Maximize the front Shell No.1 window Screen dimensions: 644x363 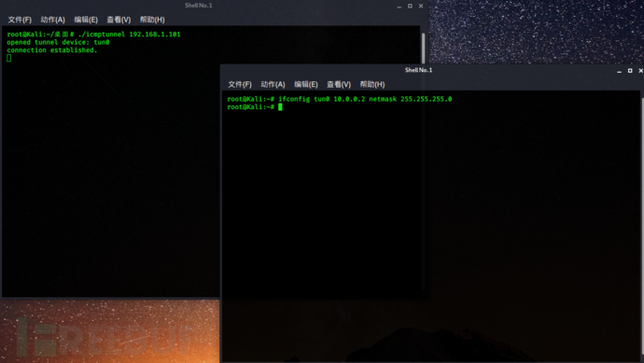click(x=630, y=71)
